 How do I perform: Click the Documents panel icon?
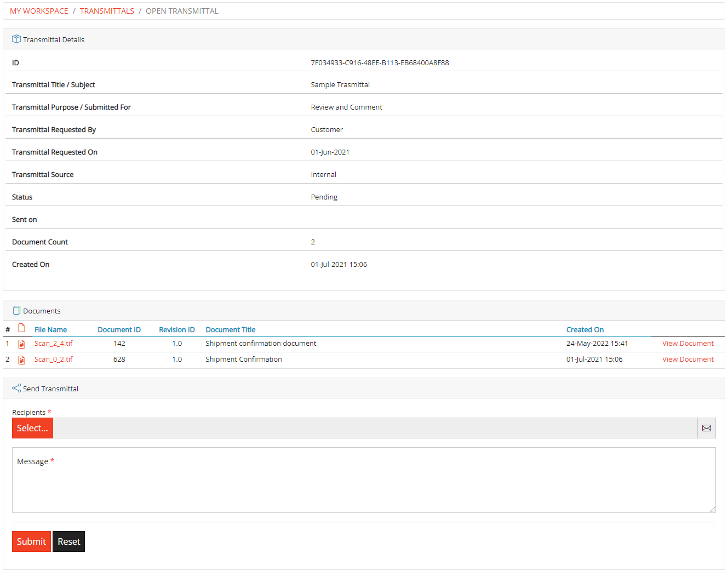coord(16,310)
